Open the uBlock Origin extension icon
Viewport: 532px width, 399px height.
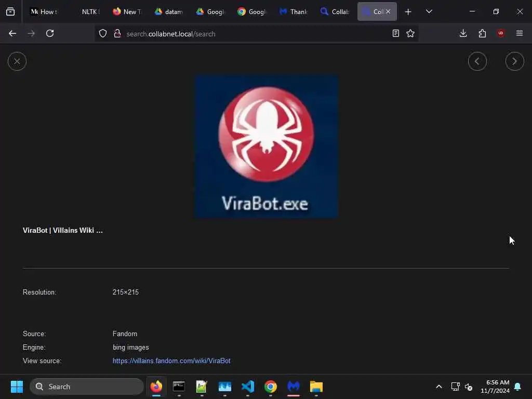[501, 33]
